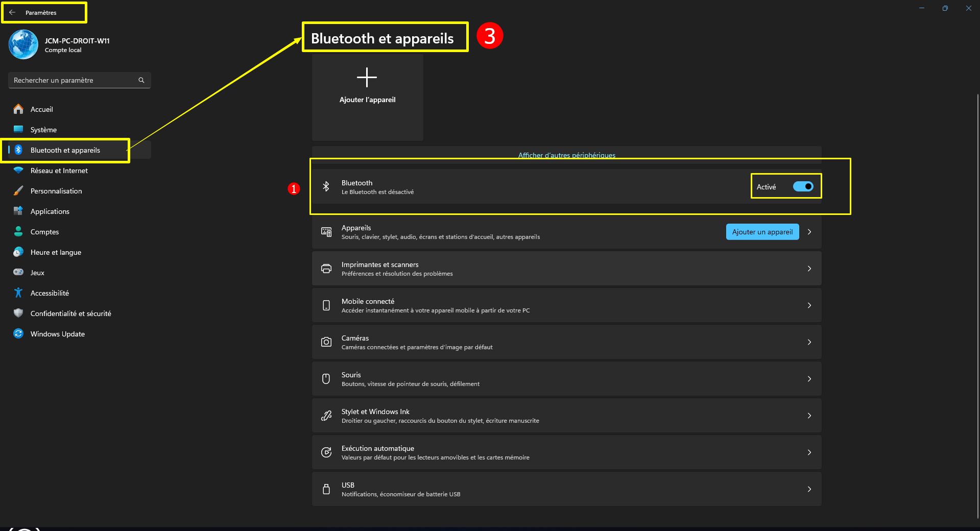The height and width of the screenshot is (531, 980).
Task: Click the Stylet et Windows Ink title
Action: tap(375, 412)
